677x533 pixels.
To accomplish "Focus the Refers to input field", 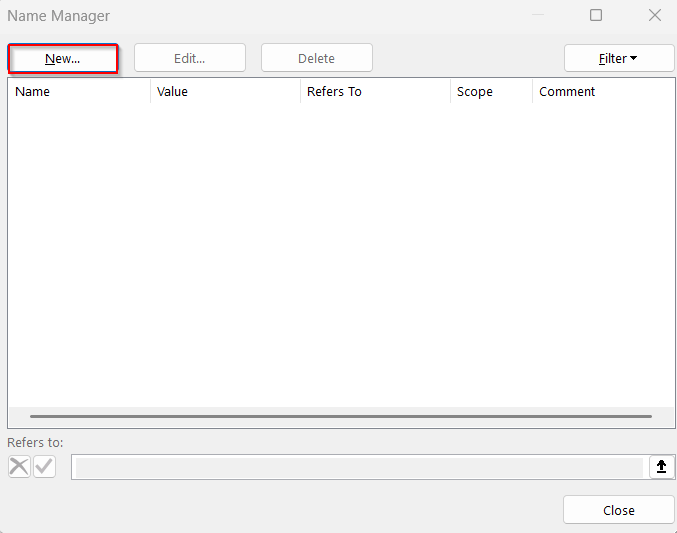I will coord(360,467).
